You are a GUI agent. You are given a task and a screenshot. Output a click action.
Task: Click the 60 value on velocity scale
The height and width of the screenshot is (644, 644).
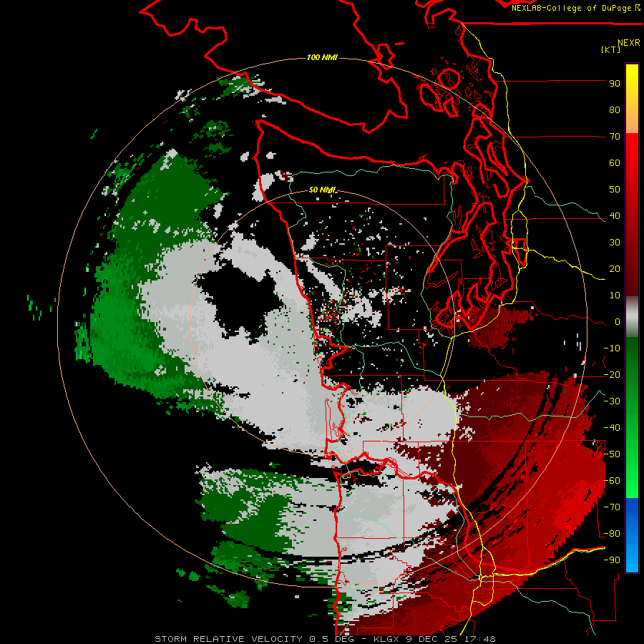pyautogui.click(x=615, y=163)
